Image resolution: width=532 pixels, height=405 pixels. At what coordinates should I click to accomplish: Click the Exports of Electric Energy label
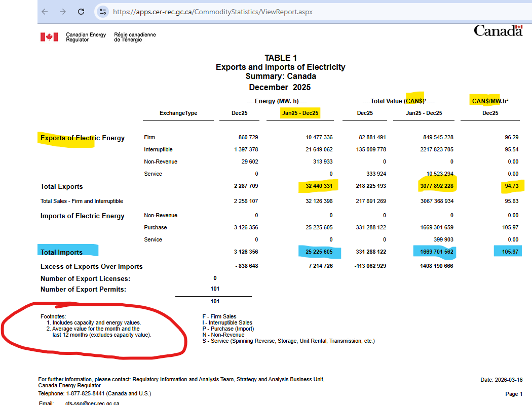click(x=83, y=138)
